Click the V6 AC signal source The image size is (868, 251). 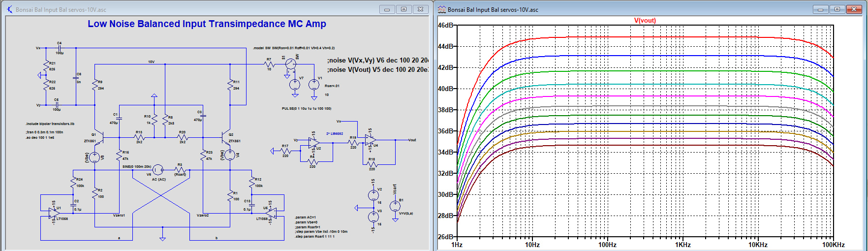158,170
